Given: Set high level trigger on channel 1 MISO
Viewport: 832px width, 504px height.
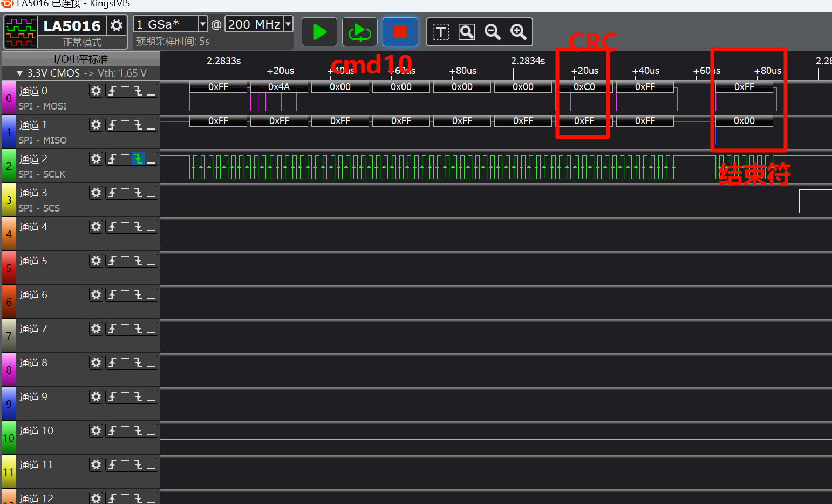Looking at the screenshot, I should pos(125,125).
